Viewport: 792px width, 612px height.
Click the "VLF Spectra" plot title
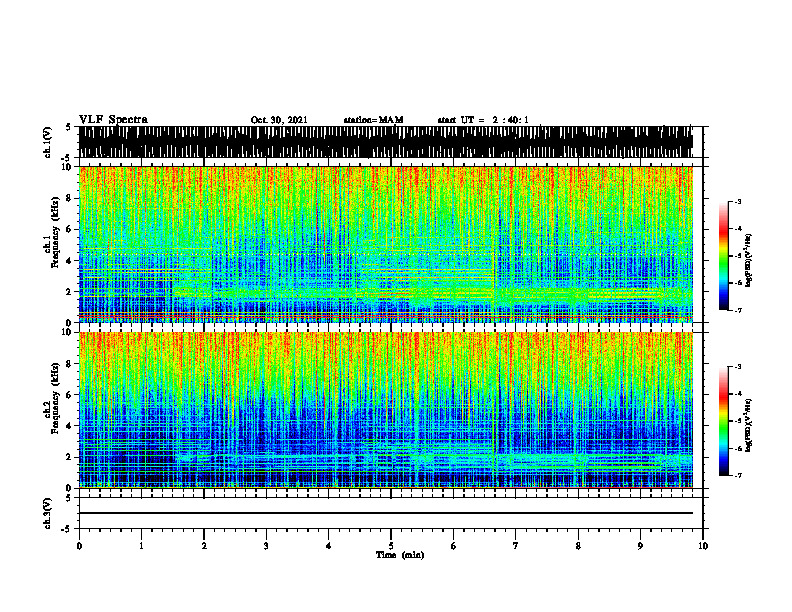(x=113, y=120)
